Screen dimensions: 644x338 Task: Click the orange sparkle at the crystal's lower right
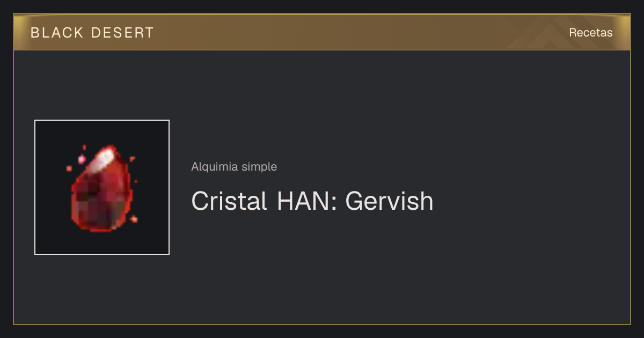(134, 218)
